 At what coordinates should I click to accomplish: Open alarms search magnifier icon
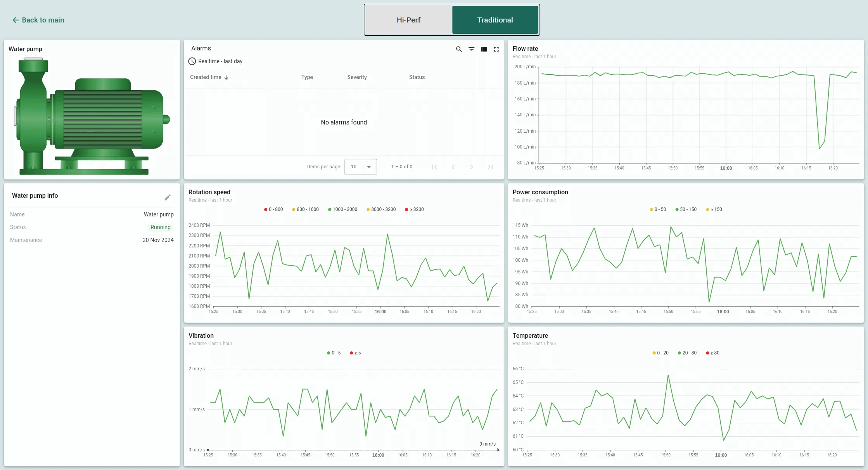point(459,49)
